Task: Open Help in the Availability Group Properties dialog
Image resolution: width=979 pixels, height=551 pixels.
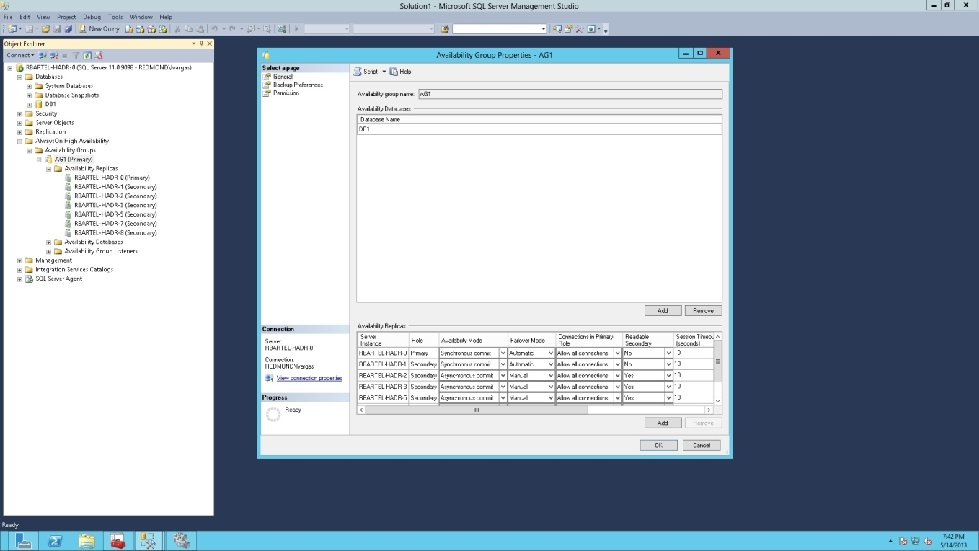Action: tap(400, 72)
